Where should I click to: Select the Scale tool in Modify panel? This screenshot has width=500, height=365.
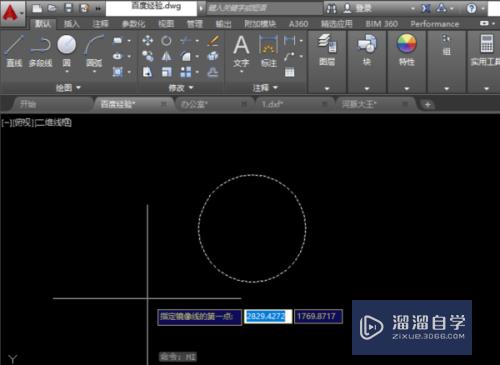click(166, 72)
